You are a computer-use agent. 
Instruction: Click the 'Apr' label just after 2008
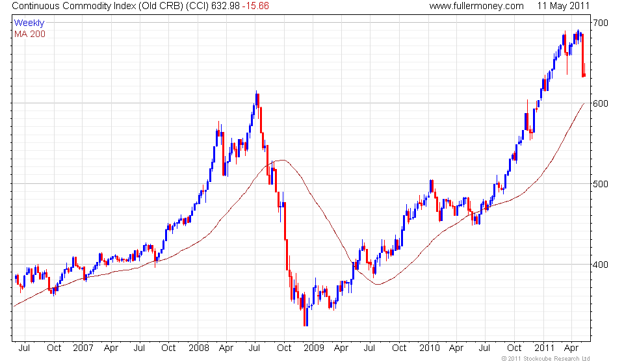(x=226, y=348)
